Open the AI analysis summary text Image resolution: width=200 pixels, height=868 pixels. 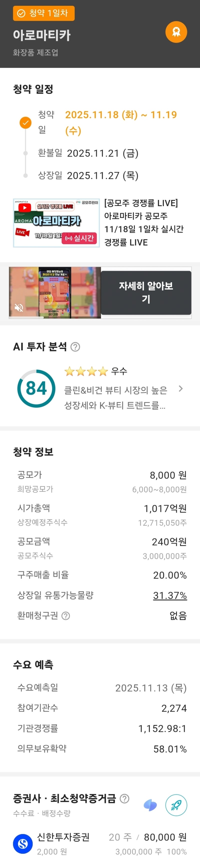point(115,397)
